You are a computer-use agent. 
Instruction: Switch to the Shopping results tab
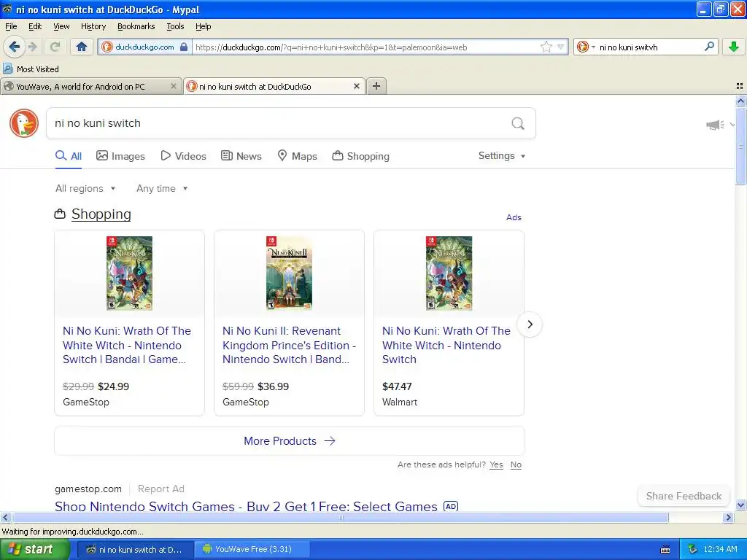360,156
